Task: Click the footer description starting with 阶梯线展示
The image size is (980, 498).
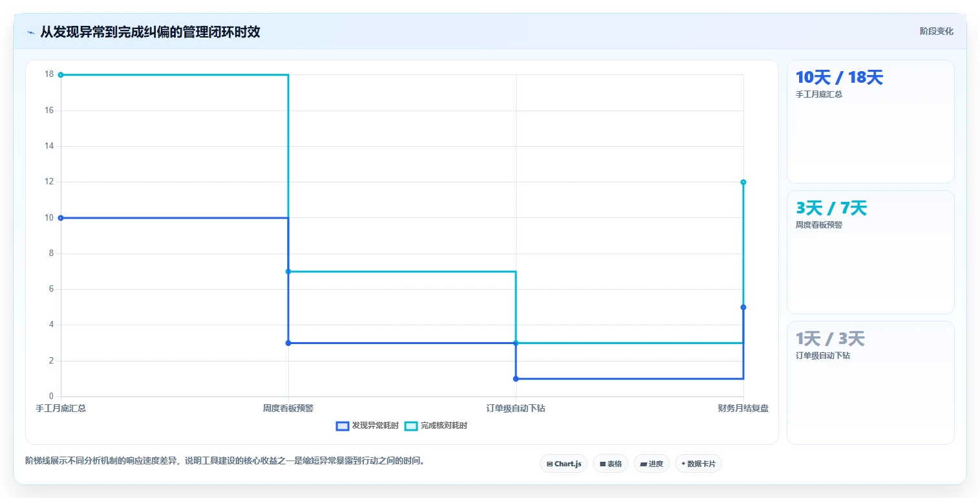Action: pyautogui.click(x=225, y=461)
